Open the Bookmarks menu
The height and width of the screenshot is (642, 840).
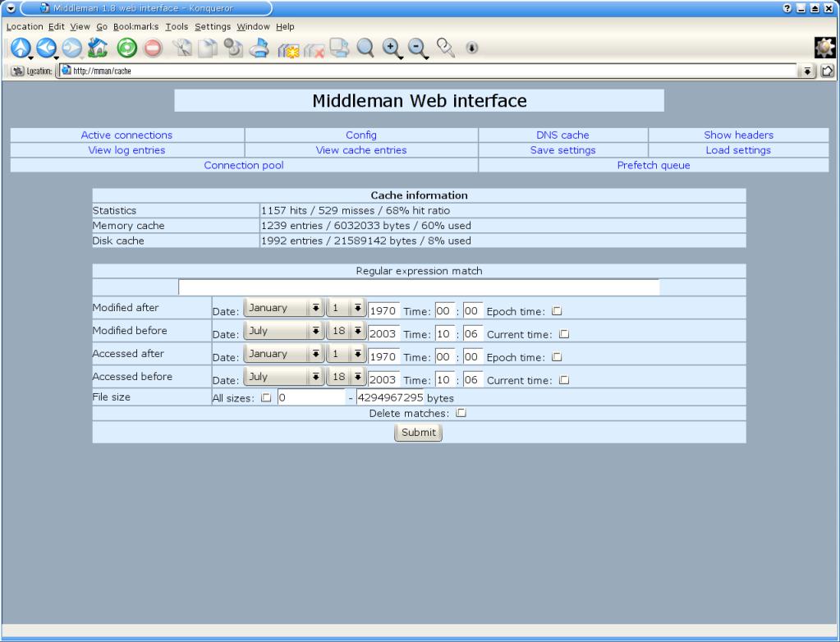tap(136, 26)
